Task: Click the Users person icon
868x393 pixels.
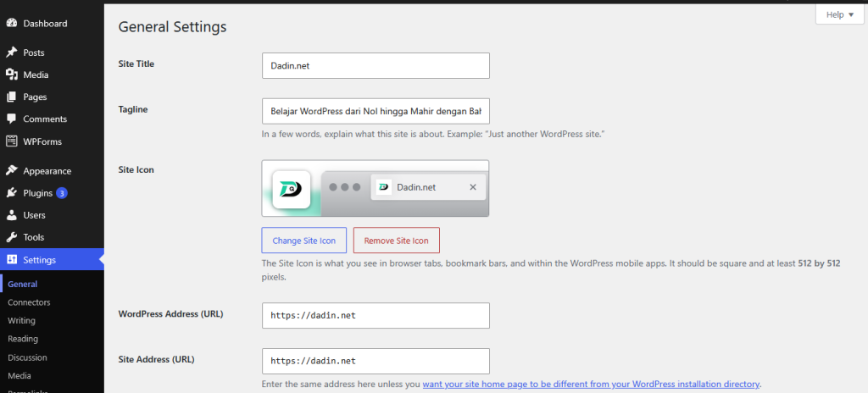Action: pyautogui.click(x=12, y=215)
